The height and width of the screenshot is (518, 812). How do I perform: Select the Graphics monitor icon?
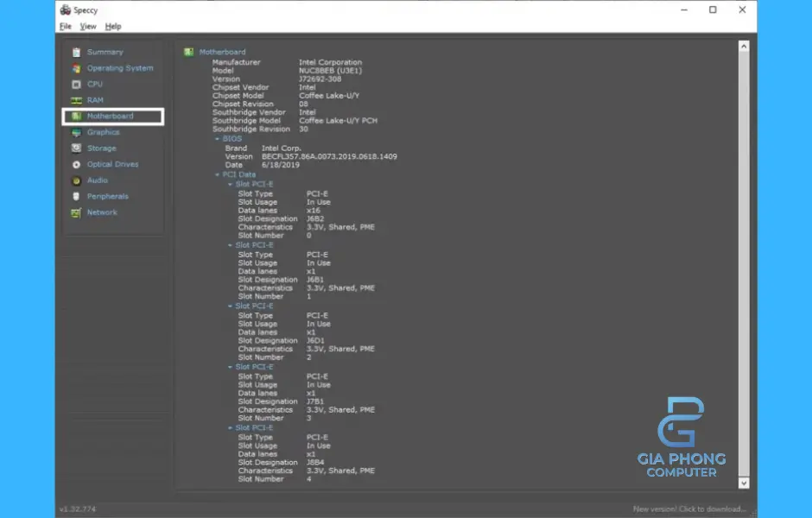(x=76, y=133)
